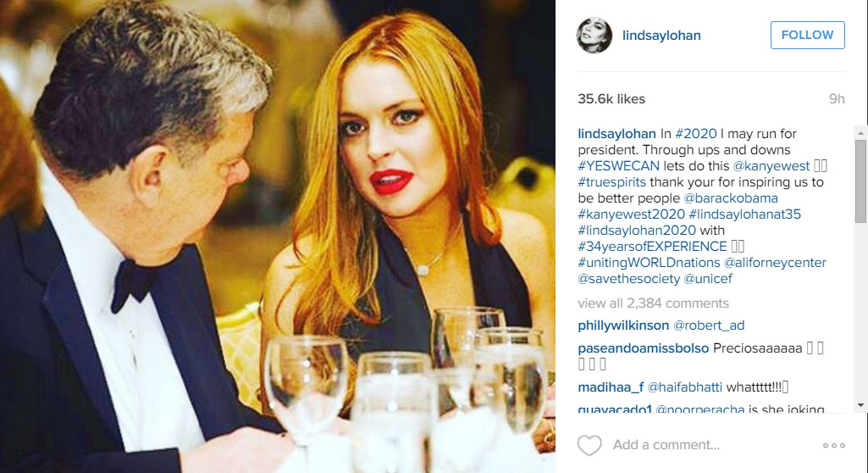The height and width of the screenshot is (473, 868).
Task: Click the scrollbar up arrow in comments
Action: [860, 133]
